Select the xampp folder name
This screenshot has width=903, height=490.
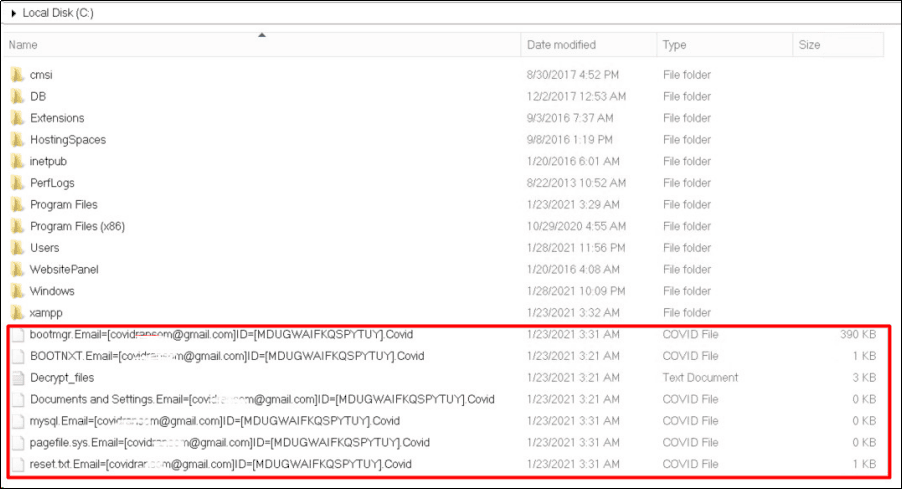(46, 313)
